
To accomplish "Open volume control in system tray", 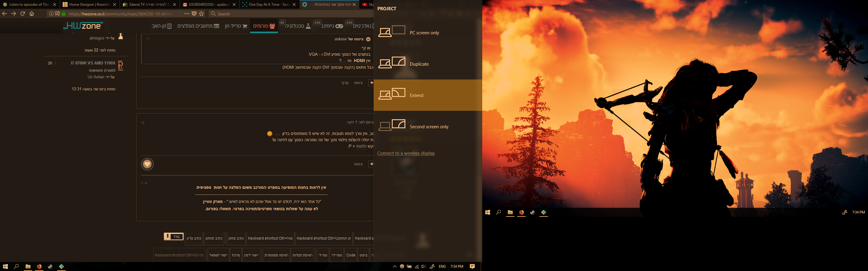I will tap(424, 266).
